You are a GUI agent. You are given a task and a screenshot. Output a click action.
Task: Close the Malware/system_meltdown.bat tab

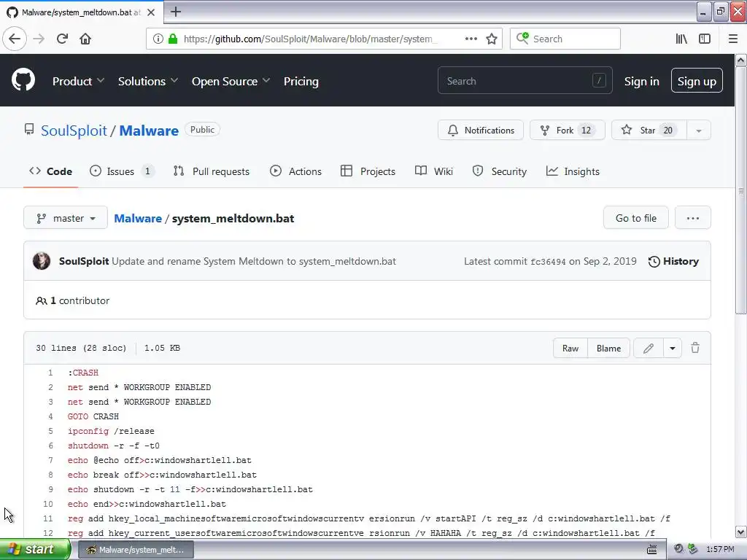click(151, 12)
